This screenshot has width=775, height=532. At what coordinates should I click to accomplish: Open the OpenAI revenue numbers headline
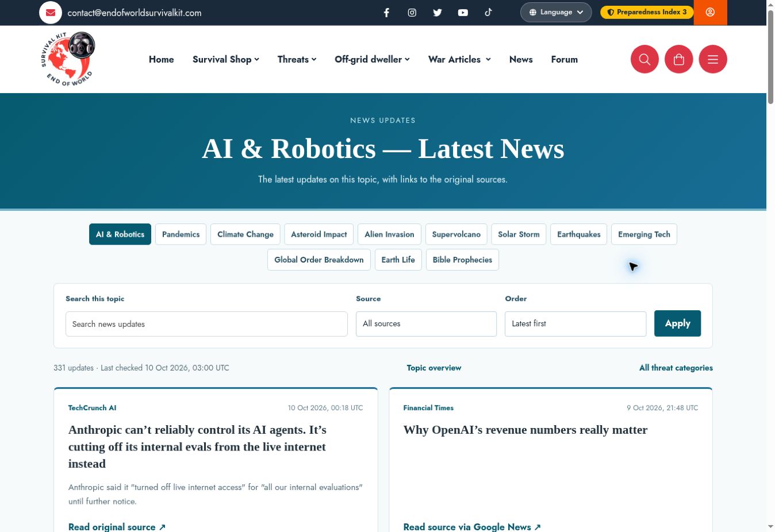525,430
